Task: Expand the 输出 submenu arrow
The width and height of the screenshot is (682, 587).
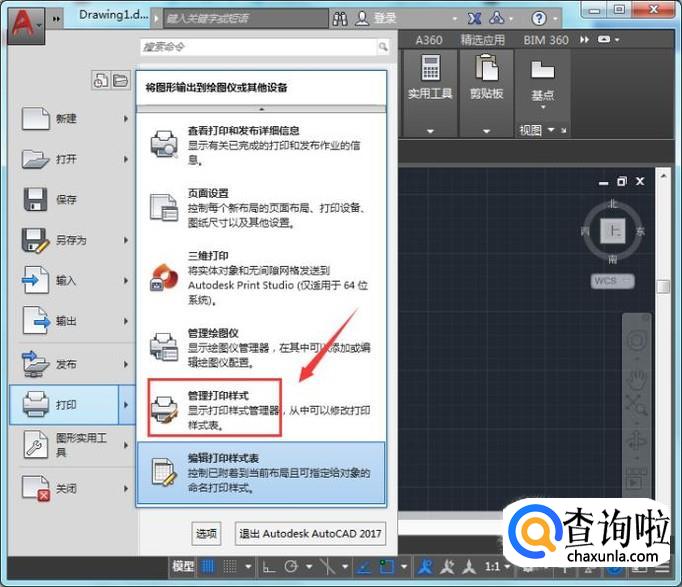Action: tap(126, 321)
